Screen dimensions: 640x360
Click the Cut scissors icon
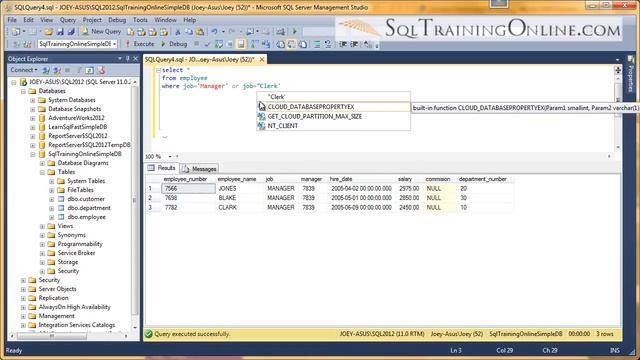(x=178, y=31)
